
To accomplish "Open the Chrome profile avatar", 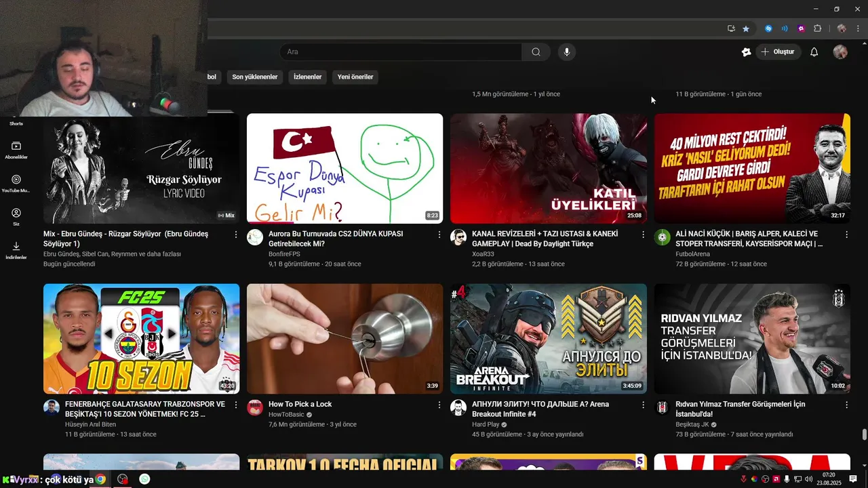I will click(x=842, y=28).
